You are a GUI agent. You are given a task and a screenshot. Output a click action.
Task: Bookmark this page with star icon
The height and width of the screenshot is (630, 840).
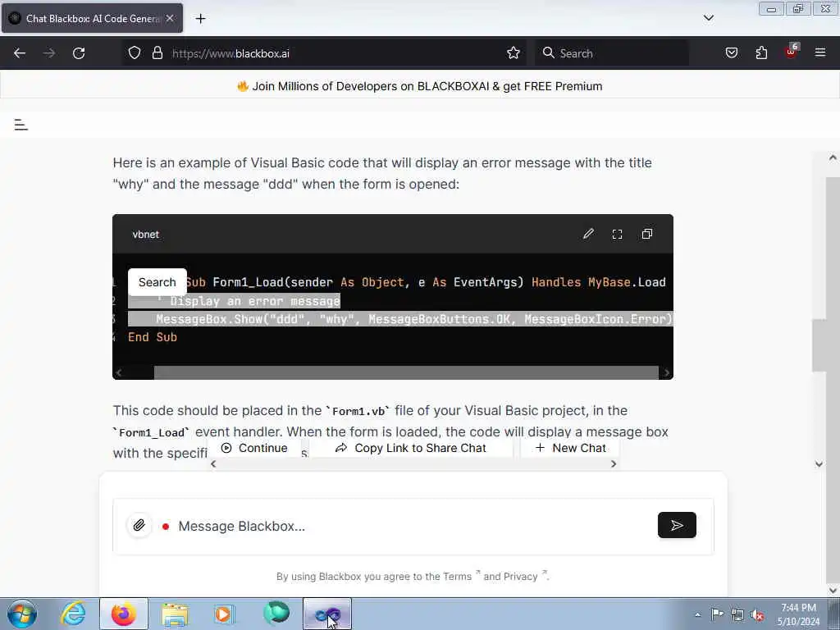tap(514, 53)
